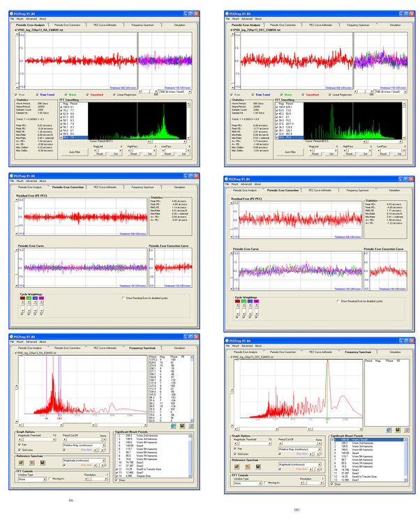
Task: Click first icon below RA period table
Action: point(174,425)
